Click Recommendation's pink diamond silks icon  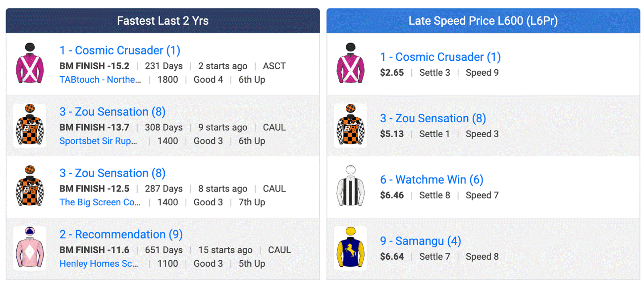tap(30, 248)
